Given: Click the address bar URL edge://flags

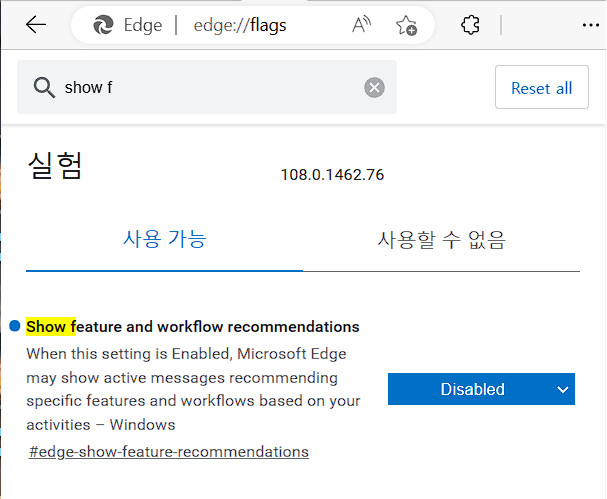Looking at the screenshot, I should (240, 26).
